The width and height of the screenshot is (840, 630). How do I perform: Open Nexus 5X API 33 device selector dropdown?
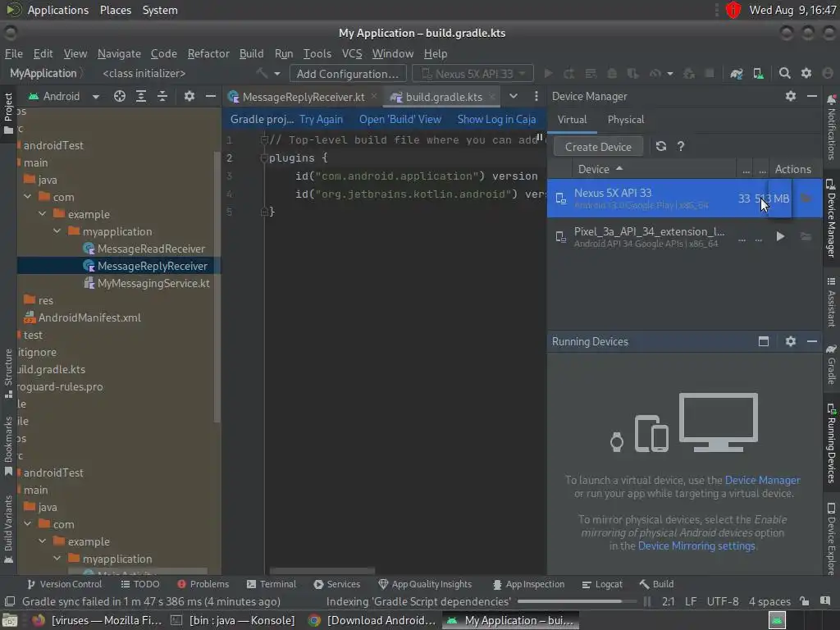(x=472, y=73)
